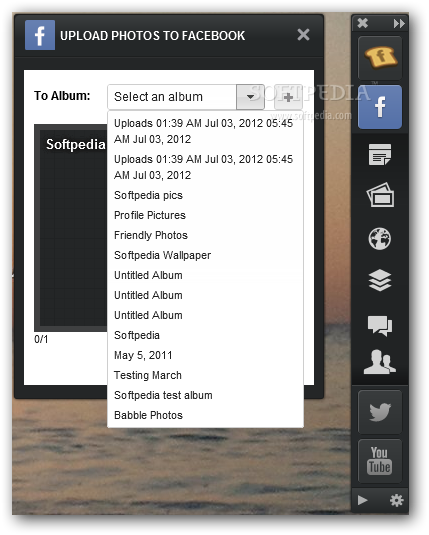Switch to the Twitter sidebar button
This screenshot has width=429, height=535.
coord(380,412)
